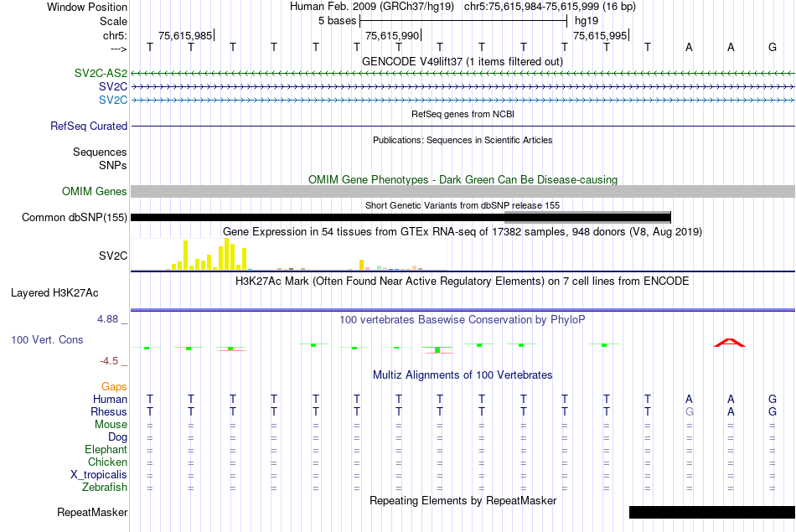Select the light blue SV2C transcript label
The width and height of the screenshot is (796, 532).
(x=113, y=100)
